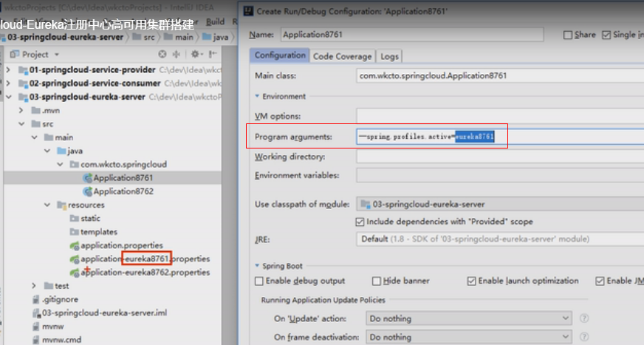Image resolution: width=644 pixels, height=345 pixels.
Task: Click the help icon next to 'Update' action
Action: click(x=584, y=318)
